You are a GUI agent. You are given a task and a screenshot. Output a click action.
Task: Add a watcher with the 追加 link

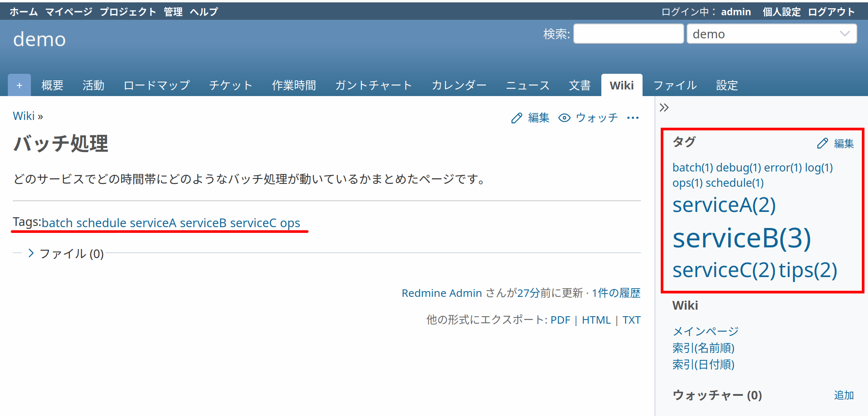click(844, 395)
